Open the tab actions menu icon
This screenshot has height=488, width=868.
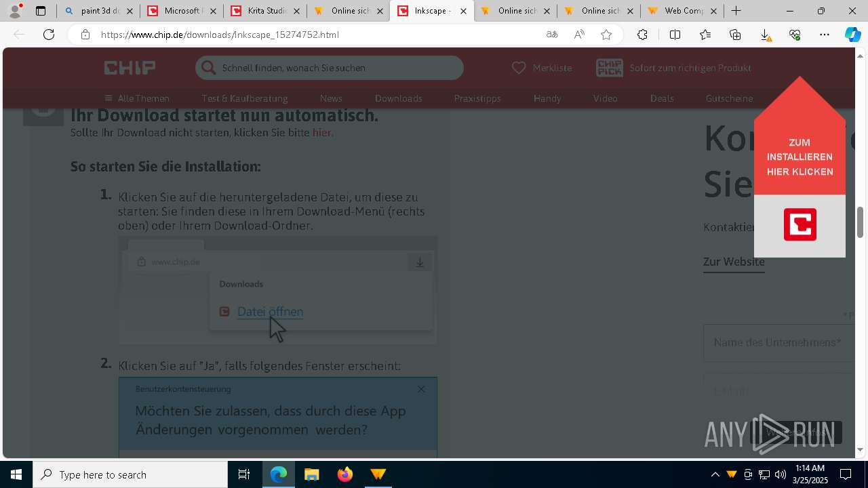coord(41,11)
